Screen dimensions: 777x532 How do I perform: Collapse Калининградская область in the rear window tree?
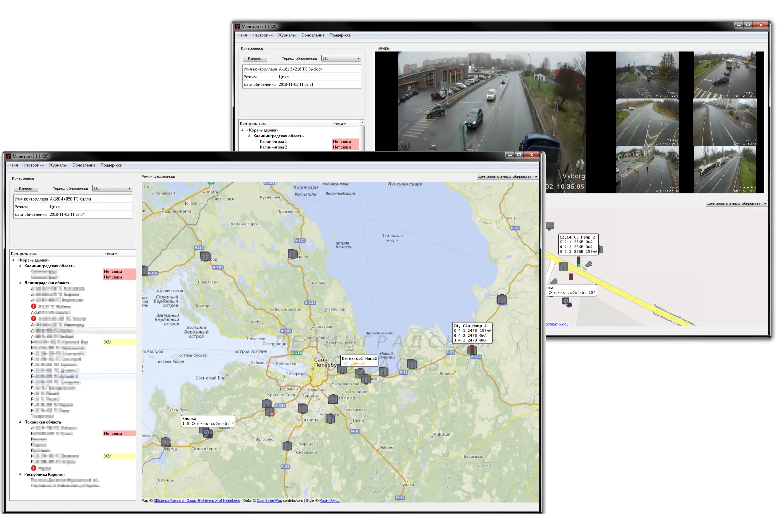coord(249,136)
